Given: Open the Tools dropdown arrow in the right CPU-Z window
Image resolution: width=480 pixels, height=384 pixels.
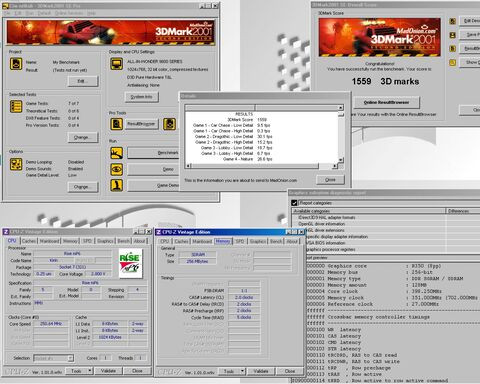Looking at the screenshot, I should pos(242,371).
